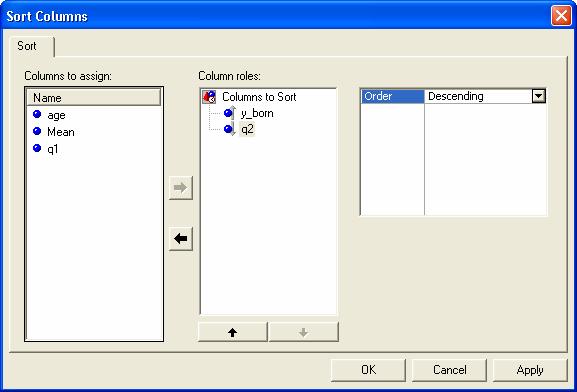Move selected column up with up arrow
The width and height of the screenshot is (577, 392).
(x=233, y=332)
